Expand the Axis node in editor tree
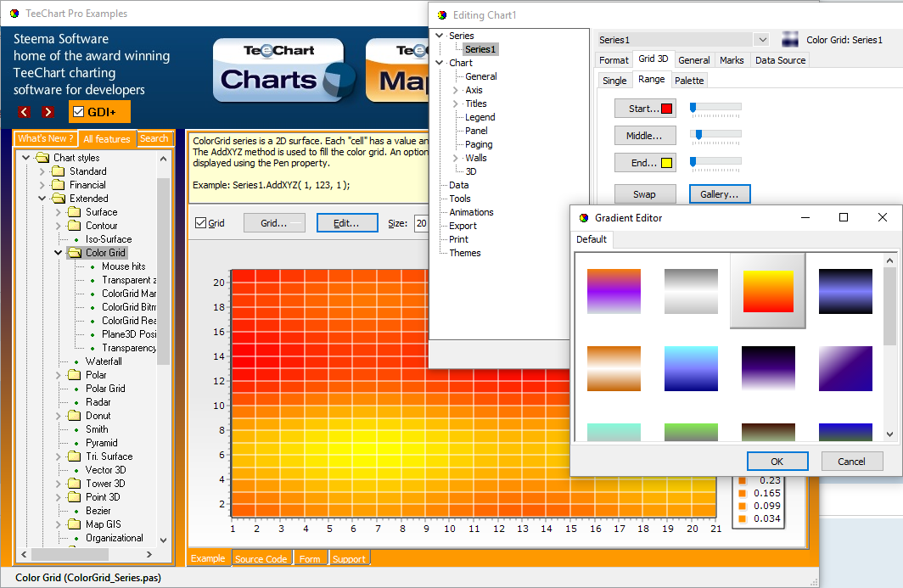This screenshot has width=903, height=588. [x=456, y=90]
